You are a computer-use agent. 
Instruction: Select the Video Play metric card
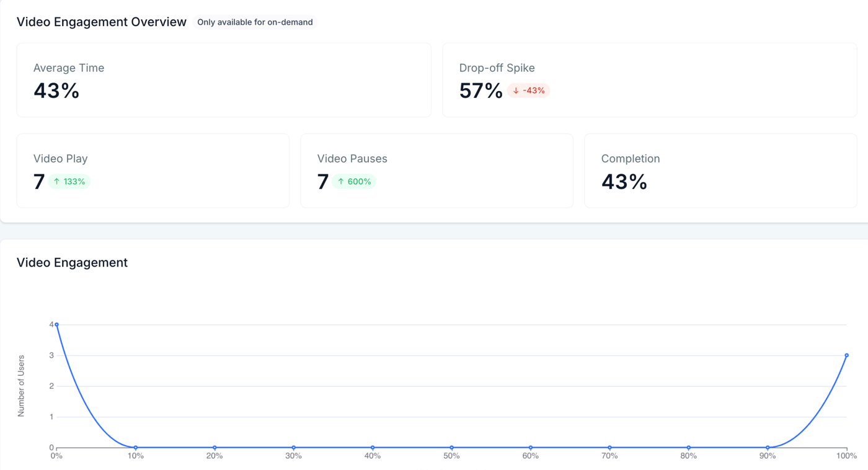pyautogui.click(x=153, y=171)
